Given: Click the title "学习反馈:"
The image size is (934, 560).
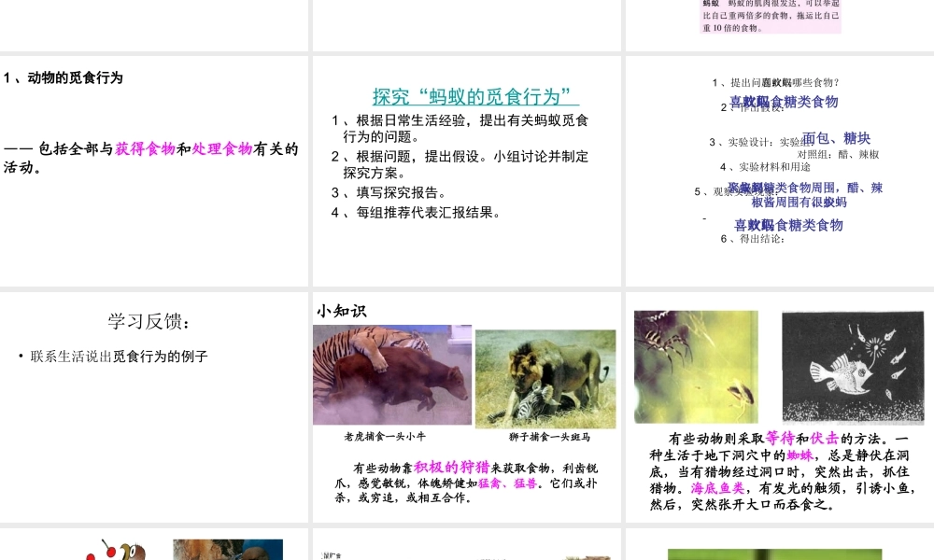Looking at the screenshot, I should pos(149,321).
